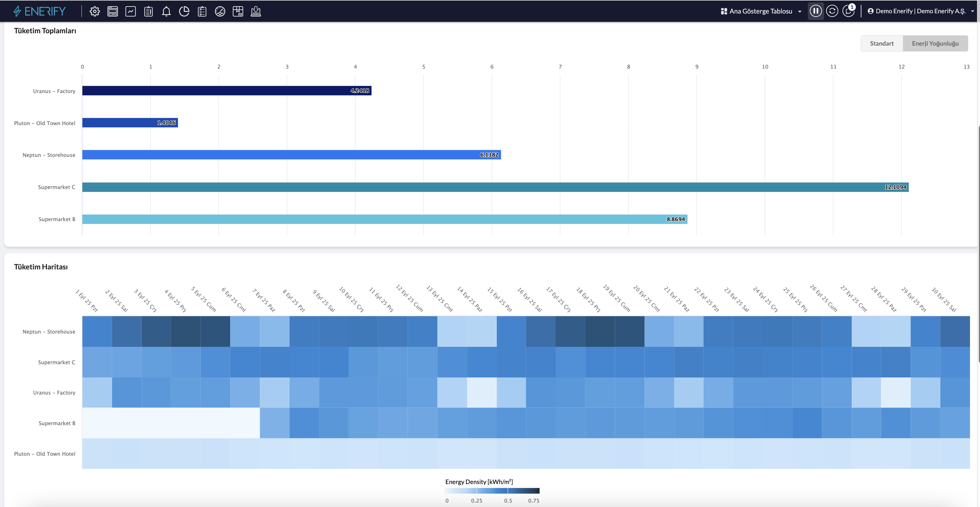Click the Enerify logo link
The image size is (980, 507).
point(39,11)
